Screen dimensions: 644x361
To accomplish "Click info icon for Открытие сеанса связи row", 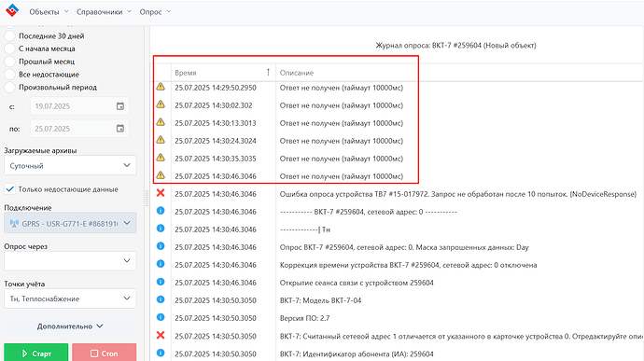I will 161,282.
